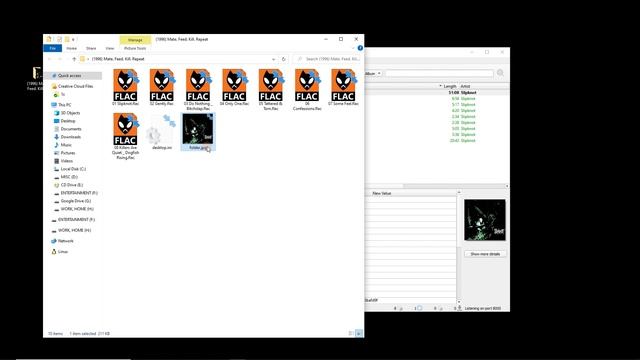Switch to large icons view in status bar
This screenshot has width=640, height=360.
point(359,333)
